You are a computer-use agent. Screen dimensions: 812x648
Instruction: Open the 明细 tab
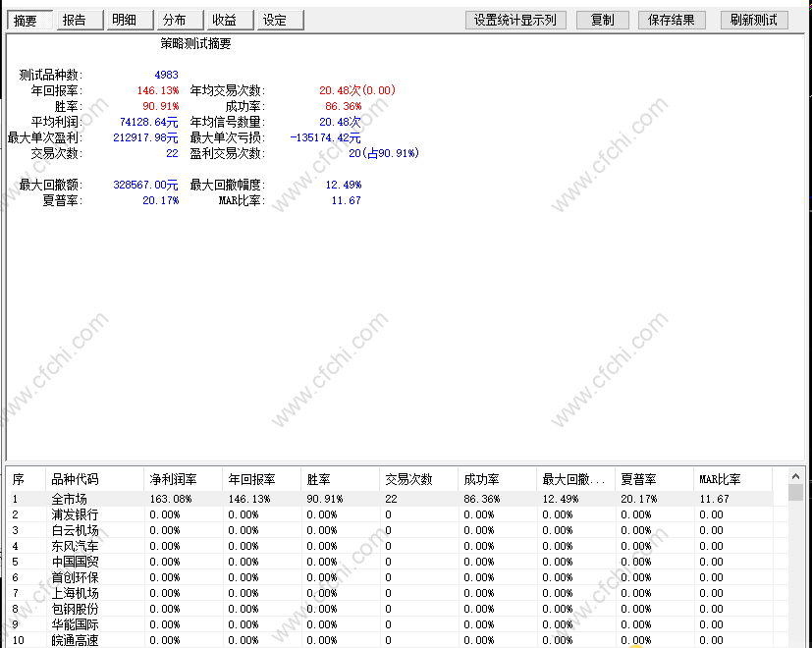pos(130,21)
